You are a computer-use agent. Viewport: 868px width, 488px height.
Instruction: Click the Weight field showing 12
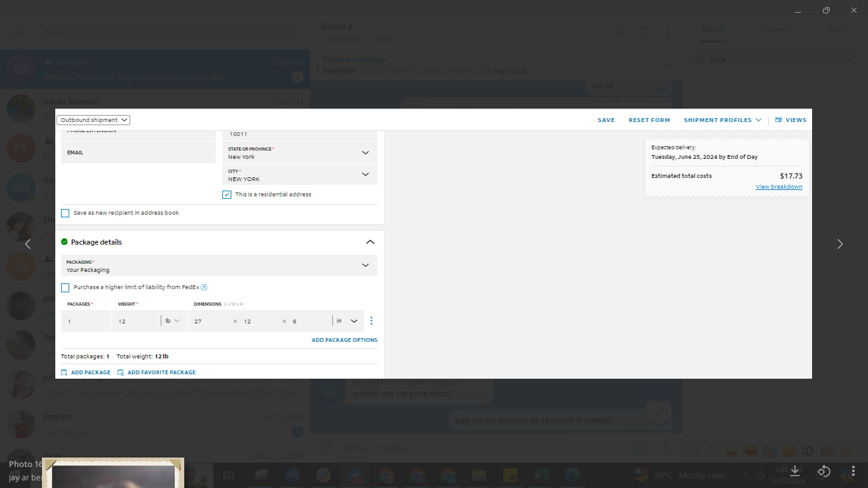pos(136,321)
